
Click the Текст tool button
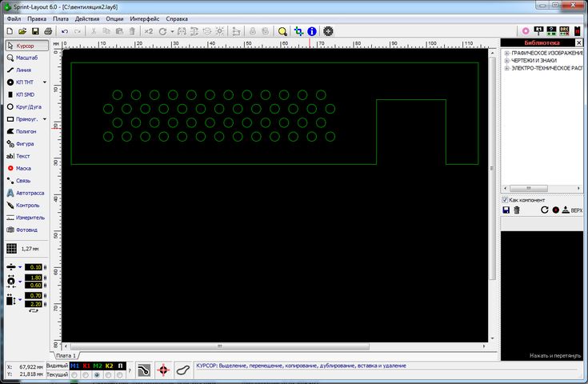pos(24,156)
